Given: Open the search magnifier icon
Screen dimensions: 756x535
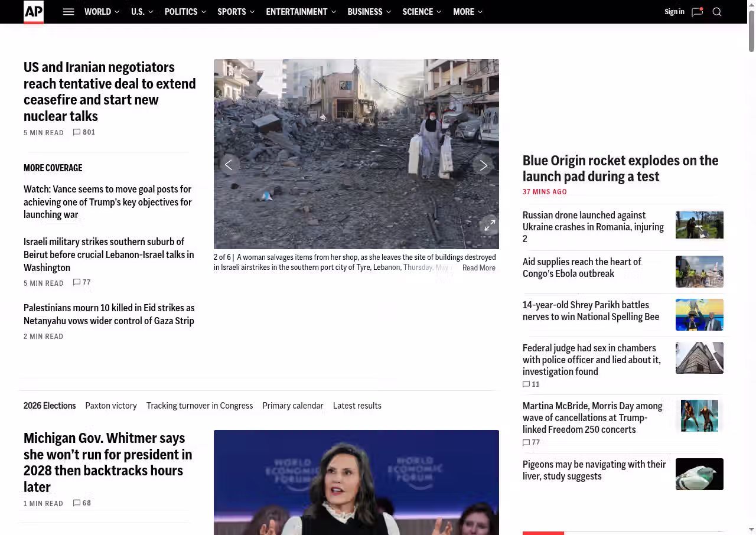Looking at the screenshot, I should pyautogui.click(x=717, y=12).
